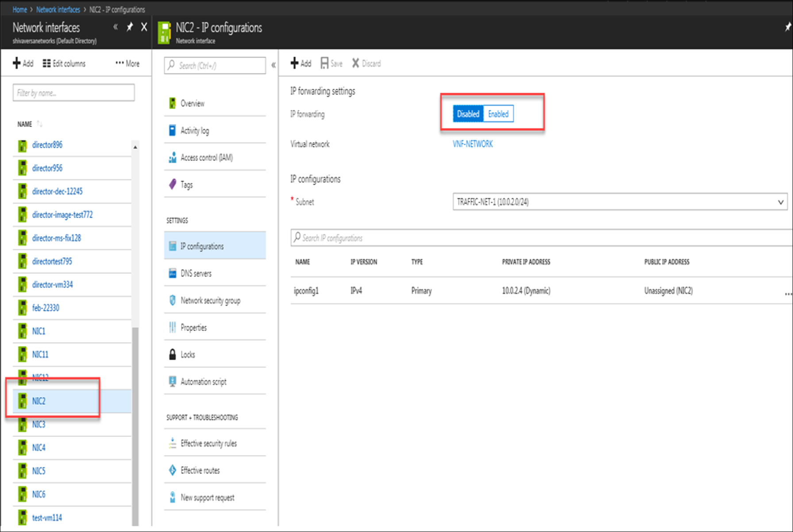The height and width of the screenshot is (532, 793).
Task: Open the Activity log menu item
Action: [x=215, y=131]
